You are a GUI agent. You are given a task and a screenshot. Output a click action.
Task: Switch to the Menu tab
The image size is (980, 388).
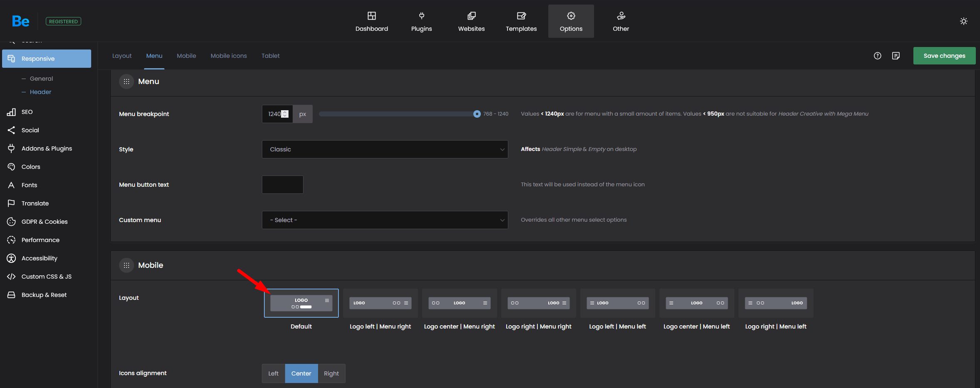coord(154,56)
